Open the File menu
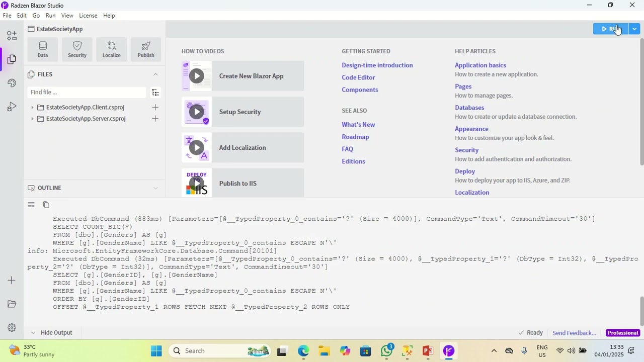The width and height of the screenshot is (644, 362). [x=7, y=16]
